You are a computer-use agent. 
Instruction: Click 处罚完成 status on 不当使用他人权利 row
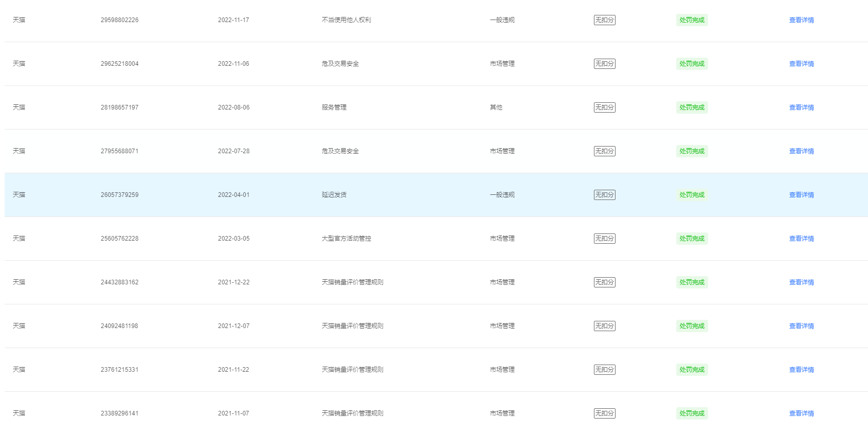click(x=692, y=20)
